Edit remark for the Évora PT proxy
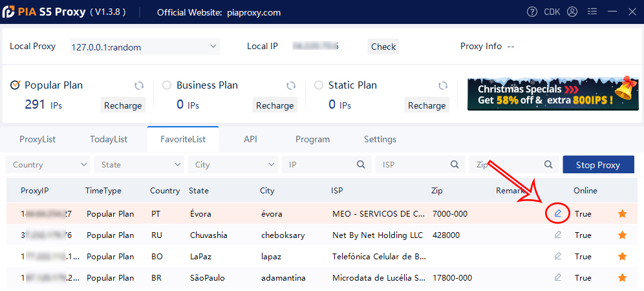644x291 pixels. 557,213
